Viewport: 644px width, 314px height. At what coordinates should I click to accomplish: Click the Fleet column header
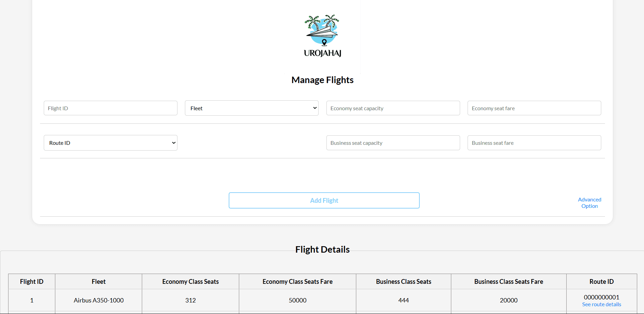point(98,281)
